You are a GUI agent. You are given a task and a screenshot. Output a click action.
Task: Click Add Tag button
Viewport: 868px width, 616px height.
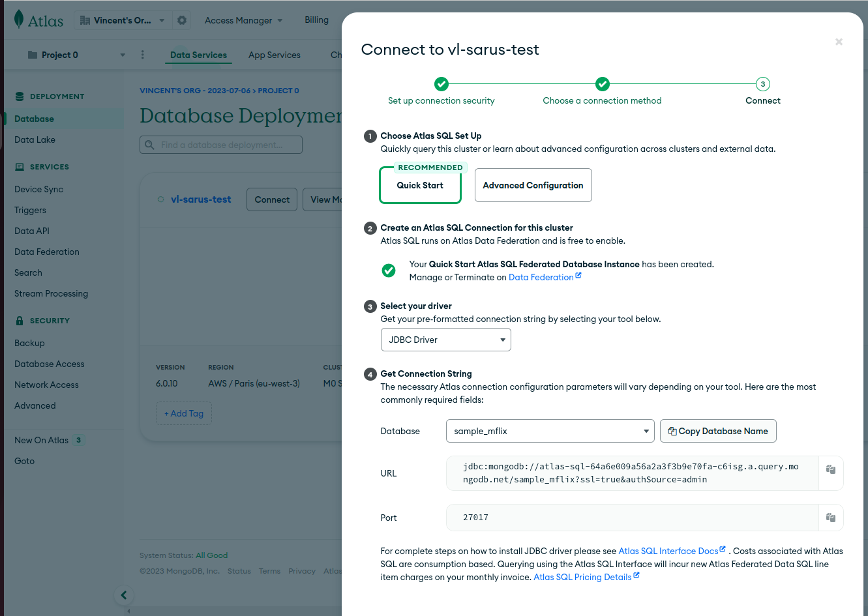(x=184, y=413)
